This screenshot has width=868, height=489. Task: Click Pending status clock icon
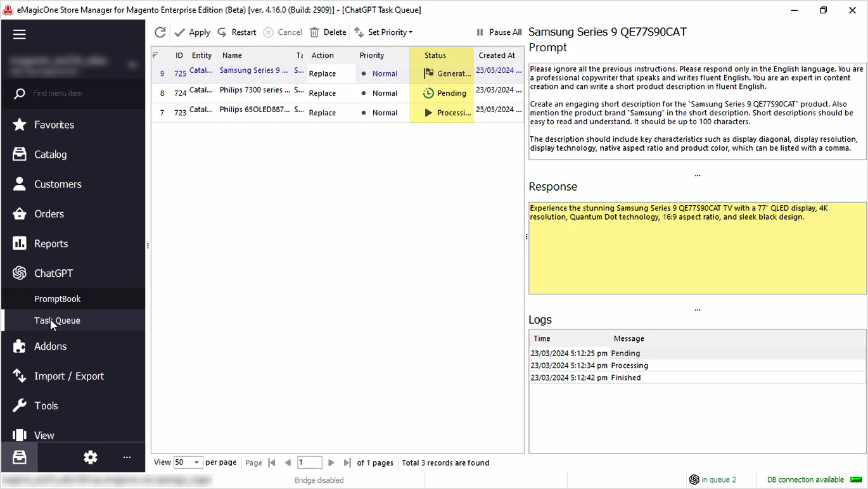428,93
